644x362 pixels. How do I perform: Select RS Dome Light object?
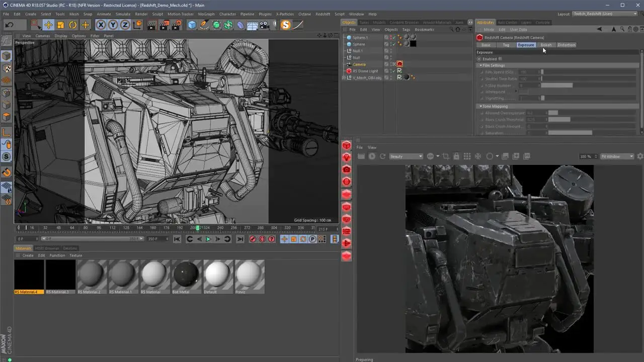(x=365, y=71)
